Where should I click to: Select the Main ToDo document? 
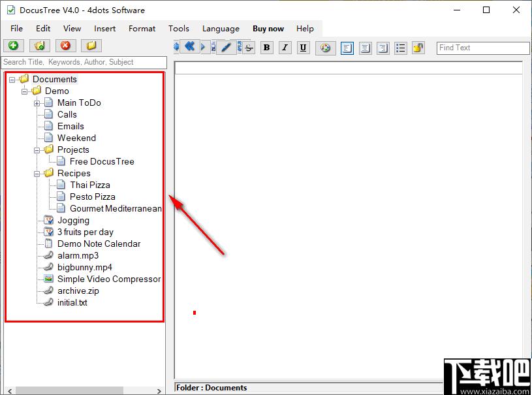pos(79,103)
